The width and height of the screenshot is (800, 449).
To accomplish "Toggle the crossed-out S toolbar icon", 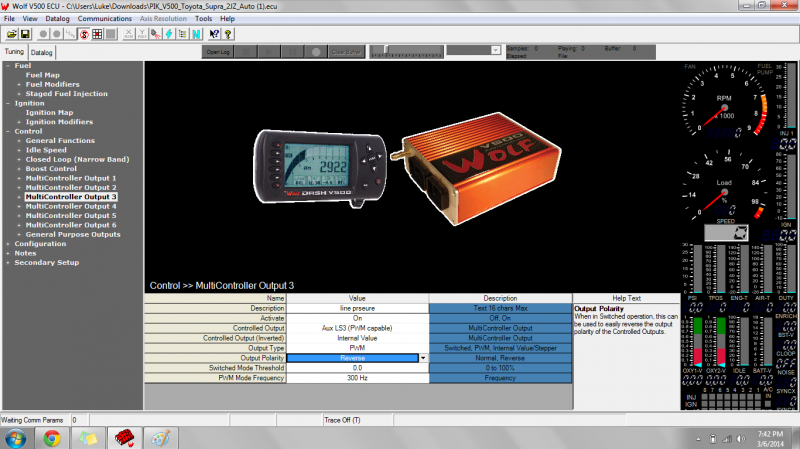I will 84,34.
